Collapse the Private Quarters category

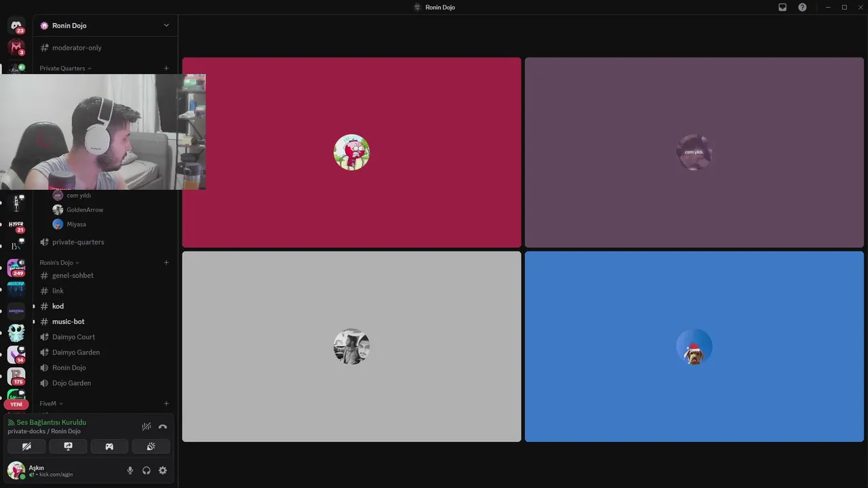[65, 68]
